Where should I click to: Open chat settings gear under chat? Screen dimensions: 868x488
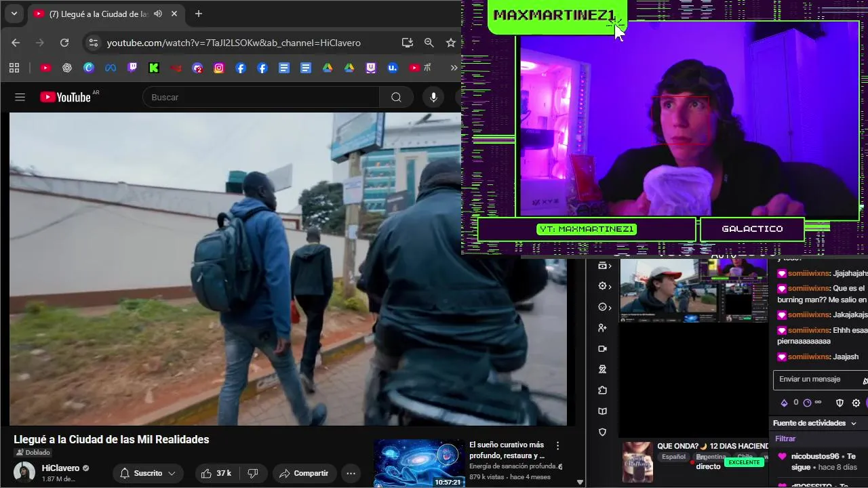tap(856, 403)
